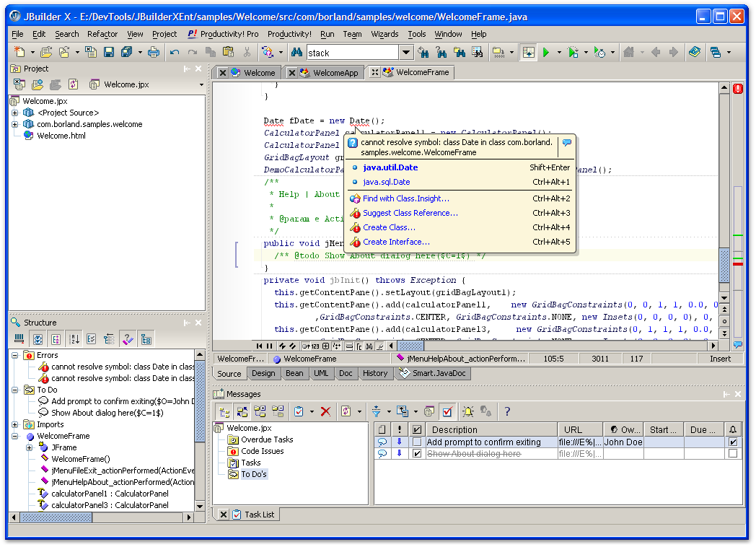Viewport: 756px width, 547px height.
Task: Click alphabetical sort order icon in Structure pane
Action: coord(74,338)
